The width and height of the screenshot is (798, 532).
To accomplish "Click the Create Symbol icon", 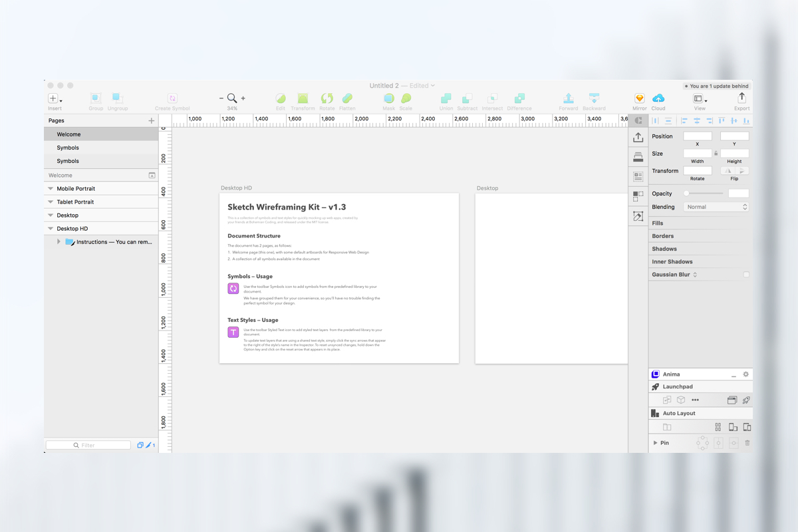I will click(x=172, y=98).
